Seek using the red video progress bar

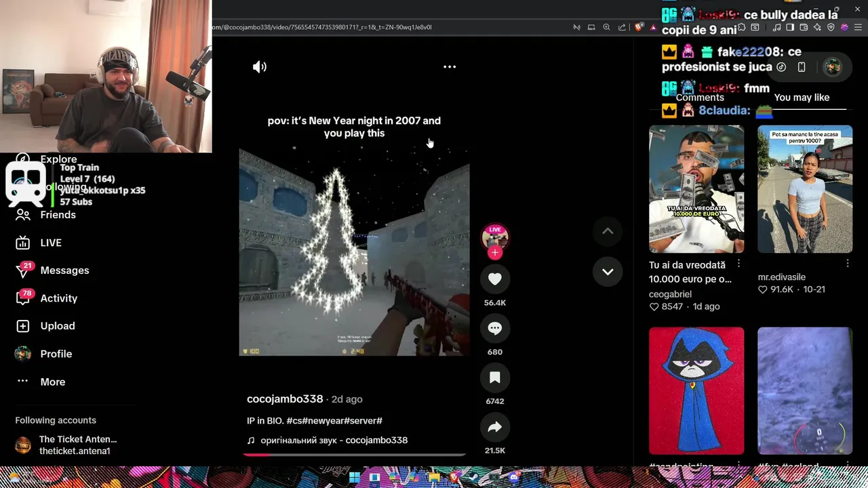[354, 454]
